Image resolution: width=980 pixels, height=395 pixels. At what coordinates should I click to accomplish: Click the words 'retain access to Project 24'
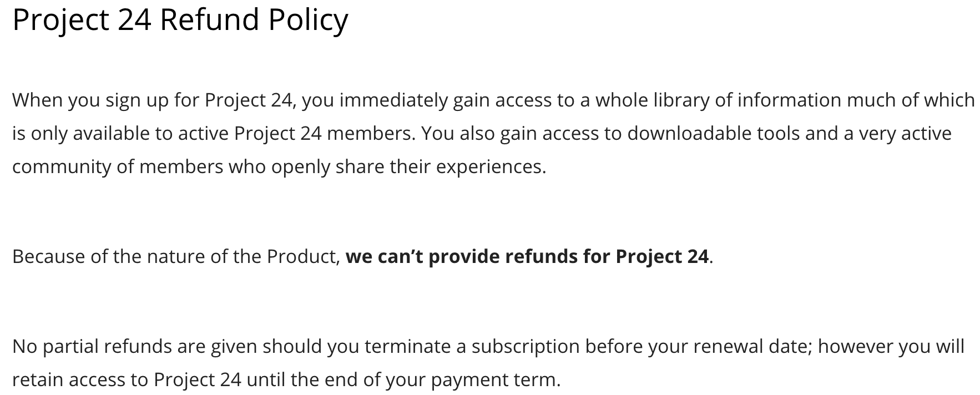pyautogui.click(x=127, y=379)
